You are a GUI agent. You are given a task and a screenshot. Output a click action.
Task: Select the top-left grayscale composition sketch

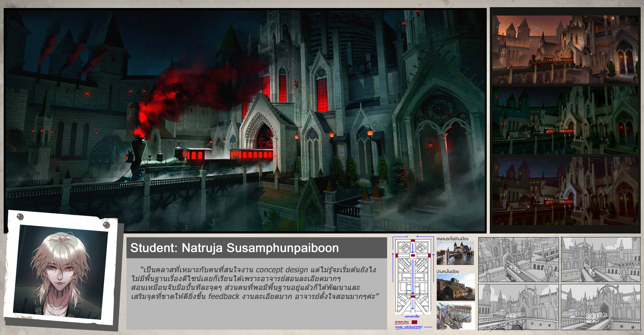coord(518,260)
